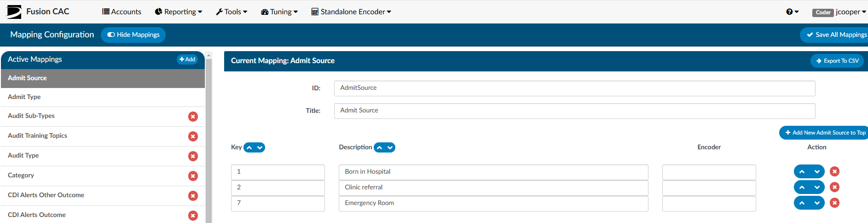This screenshot has width=868, height=223.
Task: Move Emergency Room row down
Action: point(817,203)
